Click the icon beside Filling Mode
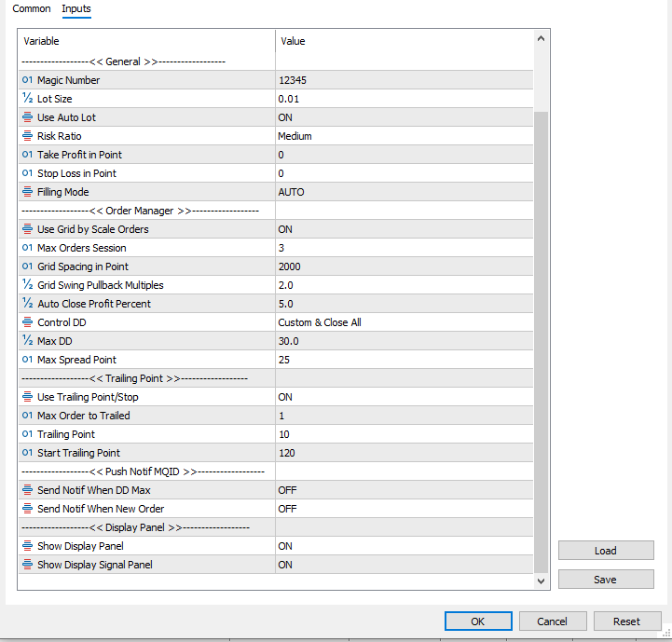Viewport: 672px width, 642px height. click(27, 192)
